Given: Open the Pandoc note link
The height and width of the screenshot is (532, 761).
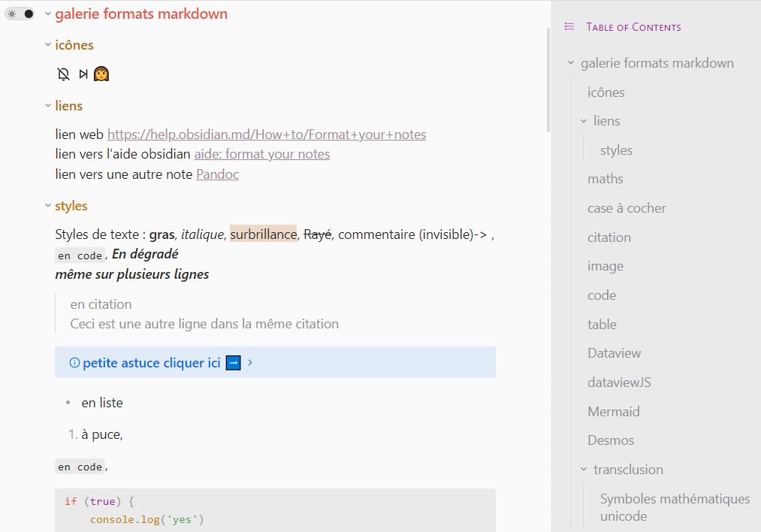Looking at the screenshot, I should (x=217, y=174).
